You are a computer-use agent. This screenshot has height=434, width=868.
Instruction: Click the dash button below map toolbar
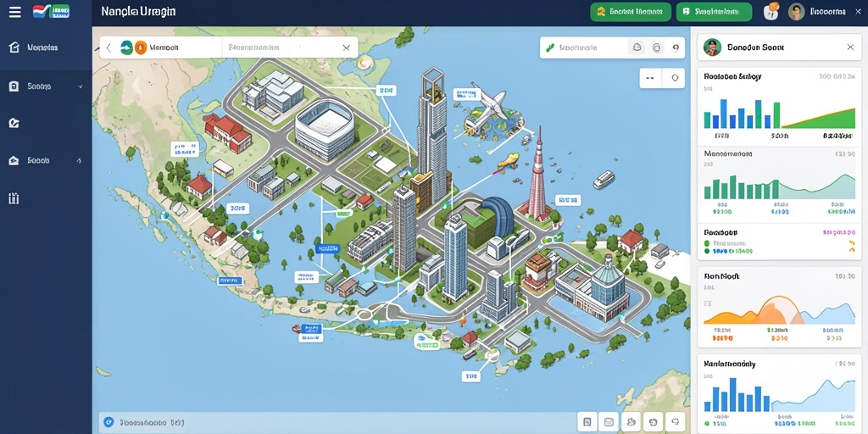[x=650, y=78]
